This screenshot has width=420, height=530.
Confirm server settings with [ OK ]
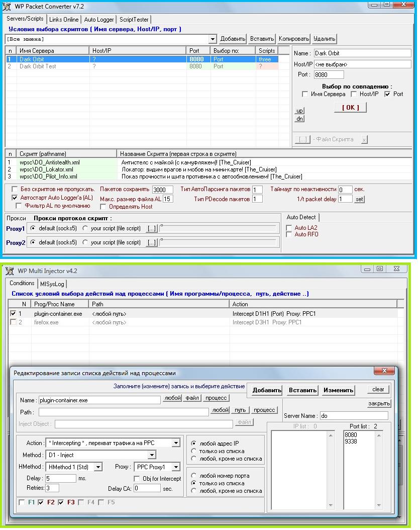(351, 108)
